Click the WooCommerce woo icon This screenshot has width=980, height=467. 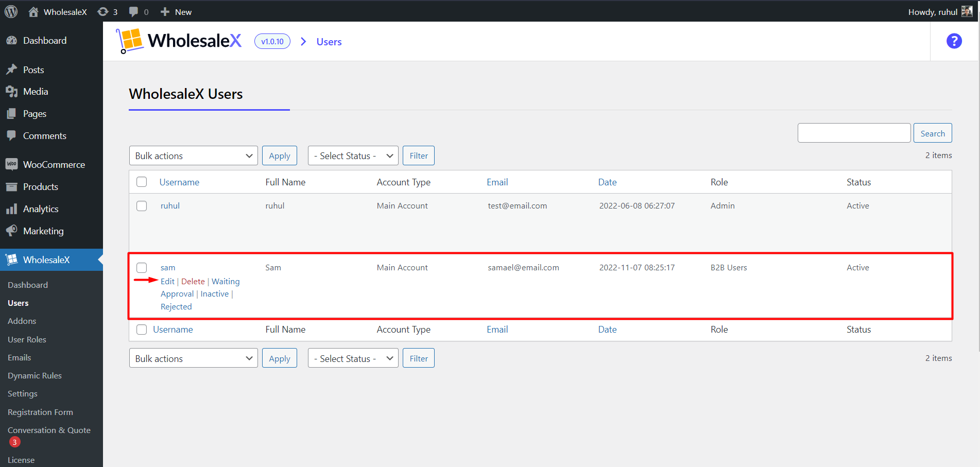11,164
